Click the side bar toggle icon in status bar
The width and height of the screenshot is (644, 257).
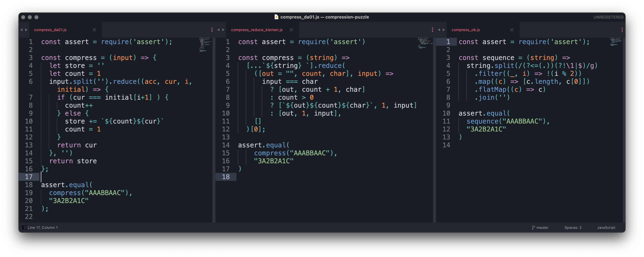[24, 228]
